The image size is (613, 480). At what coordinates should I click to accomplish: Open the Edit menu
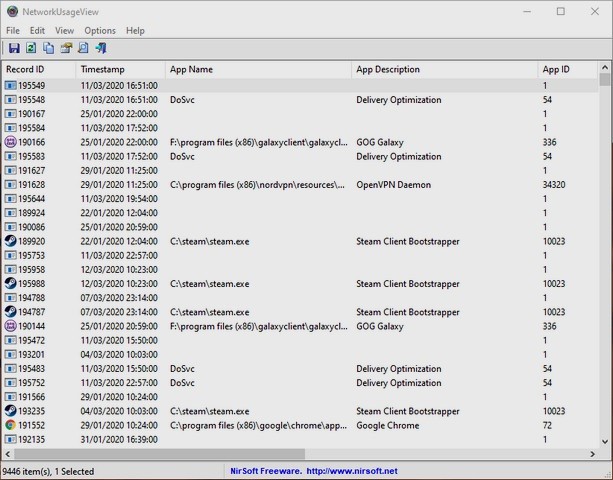37,30
